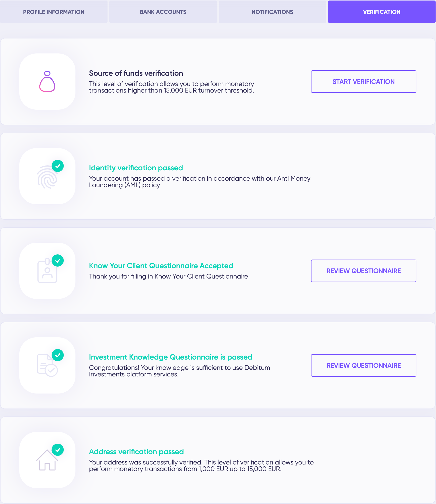Screen dimensions: 436x504
Task: Start the source of funds verification
Action: point(363,81)
